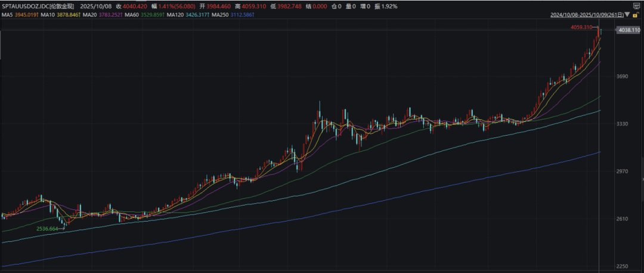Click the 2536.664 low price marker
Screen dimensions: 644x273
[48, 228]
